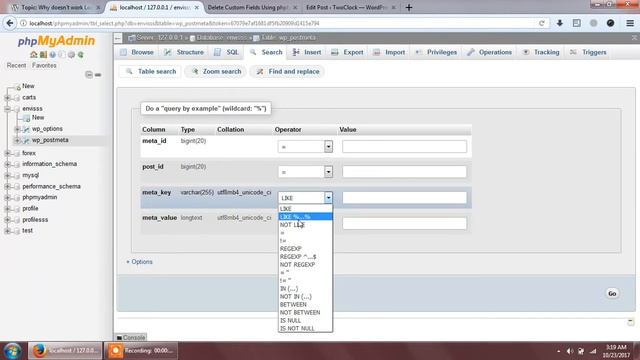The image size is (640, 360).
Task: Click the wp_options table icon
Action: 26,129
